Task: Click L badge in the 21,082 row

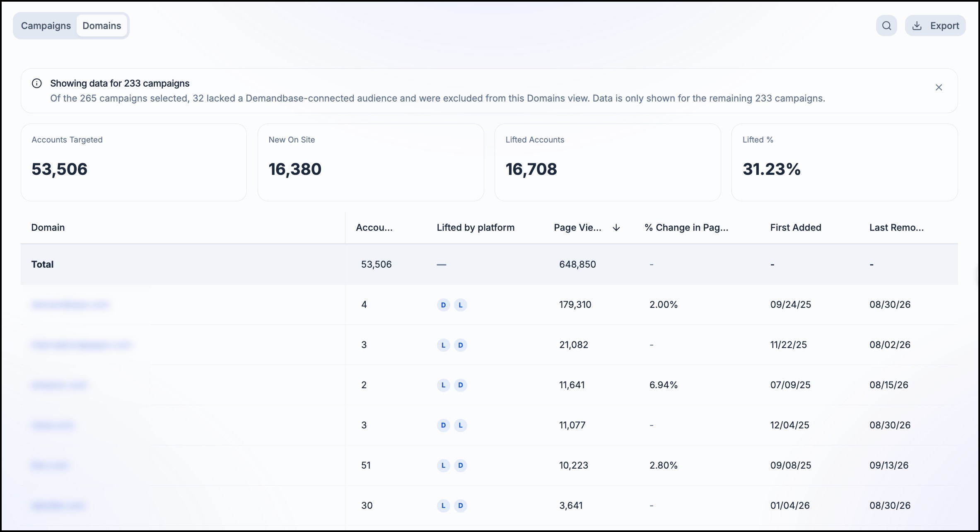Action: (444, 345)
